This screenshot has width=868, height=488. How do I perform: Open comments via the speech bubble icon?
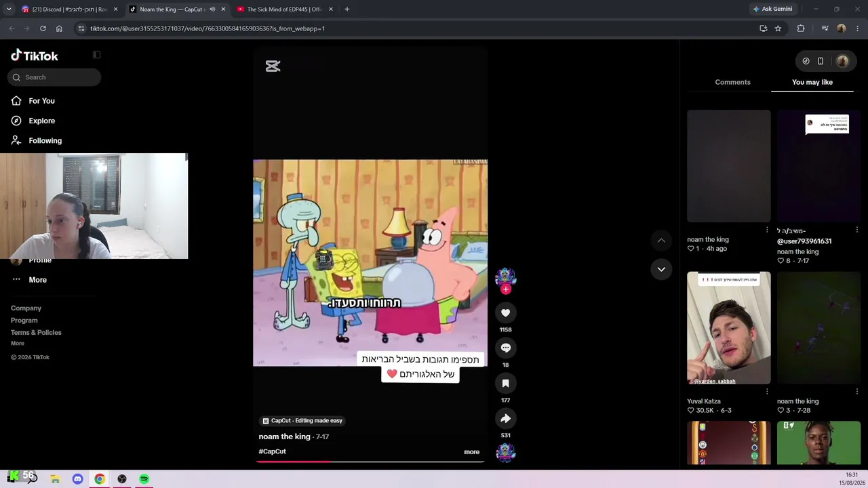tap(505, 348)
